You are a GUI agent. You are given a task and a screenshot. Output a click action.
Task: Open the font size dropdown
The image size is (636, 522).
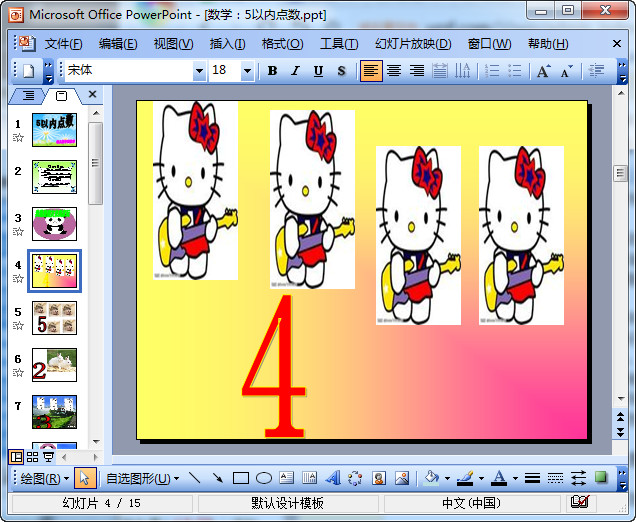(247, 71)
